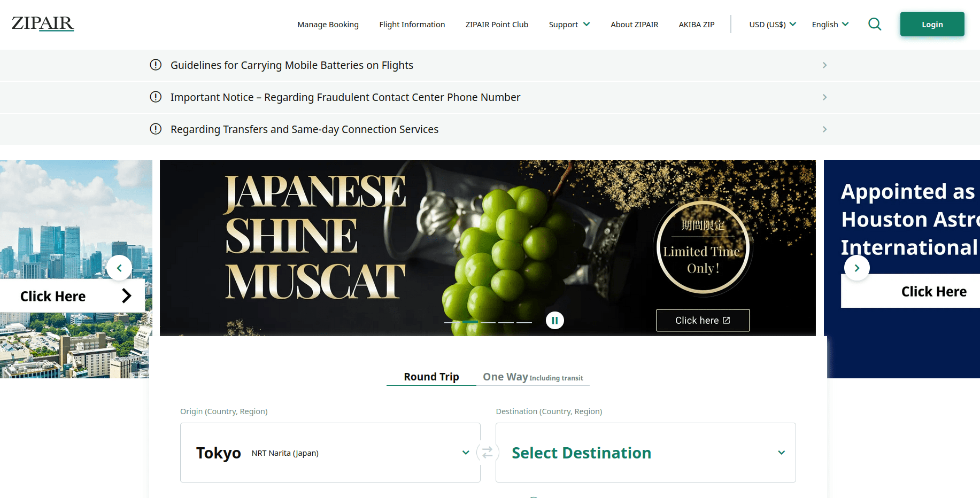The width and height of the screenshot is (980, 498).
Task: Jump to the first carousel slide indicator
Action: coord(452,322)
